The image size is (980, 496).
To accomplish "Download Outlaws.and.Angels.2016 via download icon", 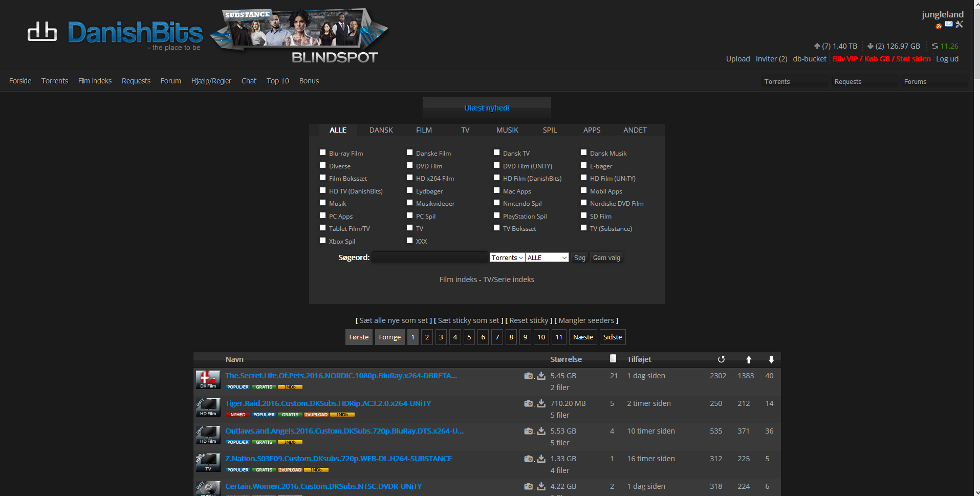I will pyautogui.click(x=541, y=431).
